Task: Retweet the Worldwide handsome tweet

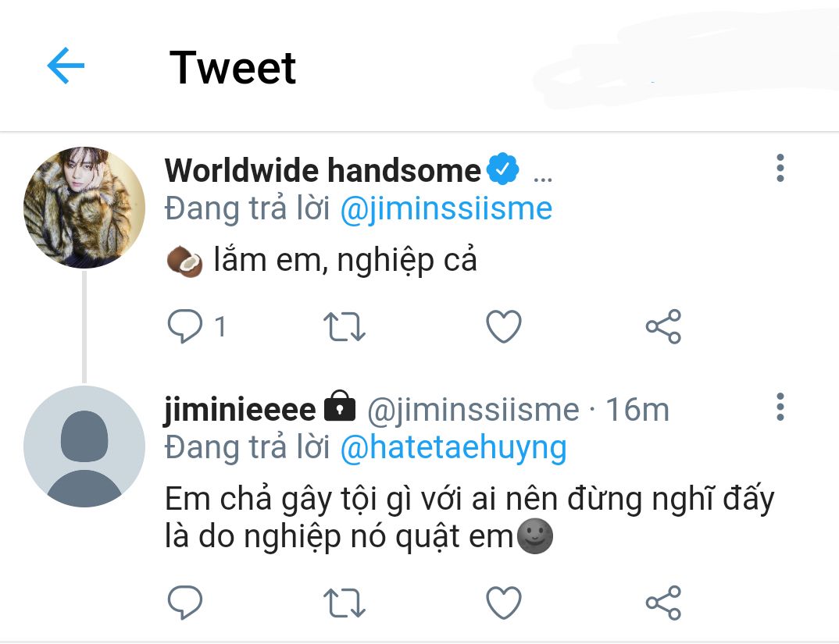Action: pyautogui.click(x=344, y=327)
